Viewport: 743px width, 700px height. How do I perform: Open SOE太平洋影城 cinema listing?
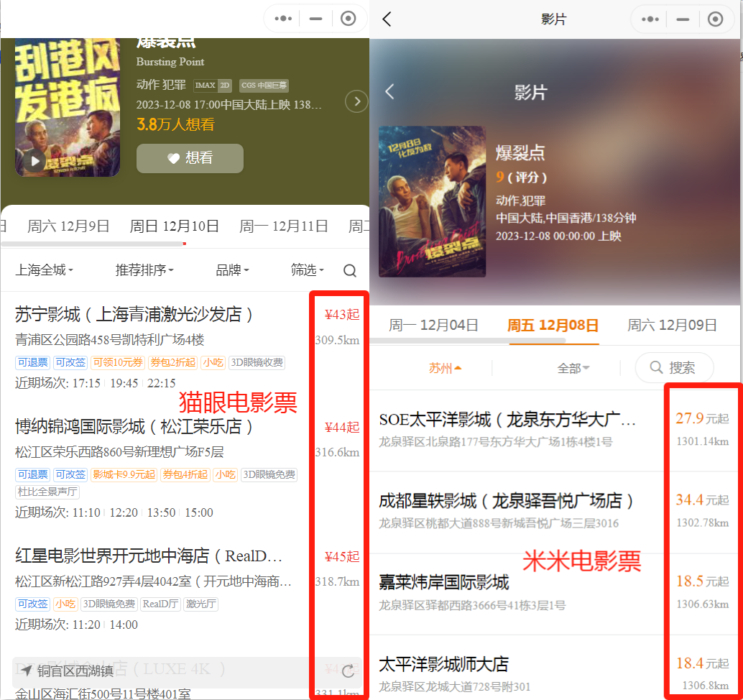click(507, 420)
